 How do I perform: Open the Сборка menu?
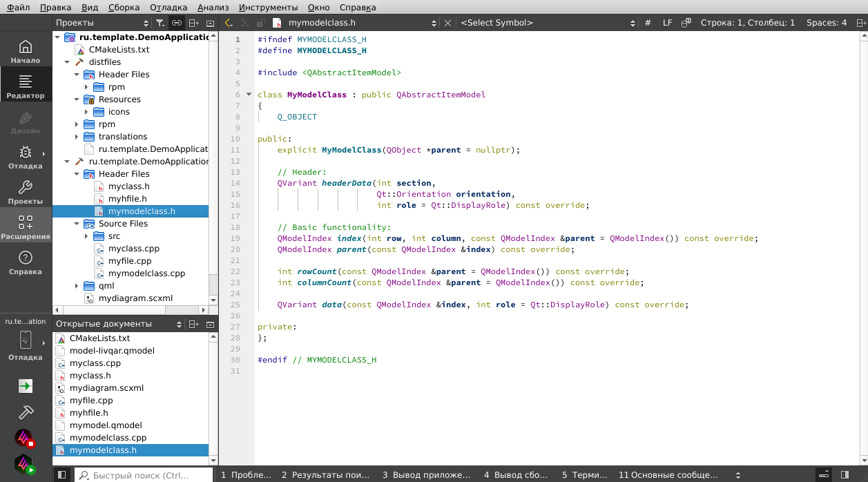click(x=124, y=8)
